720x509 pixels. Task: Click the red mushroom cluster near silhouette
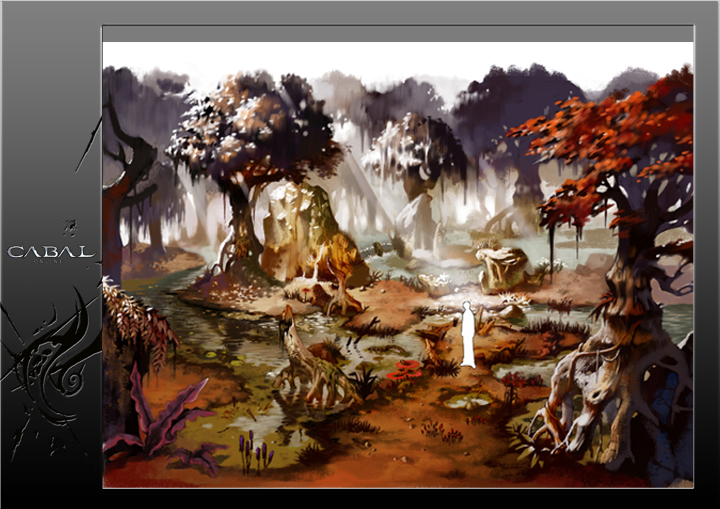tap(406, 370)
